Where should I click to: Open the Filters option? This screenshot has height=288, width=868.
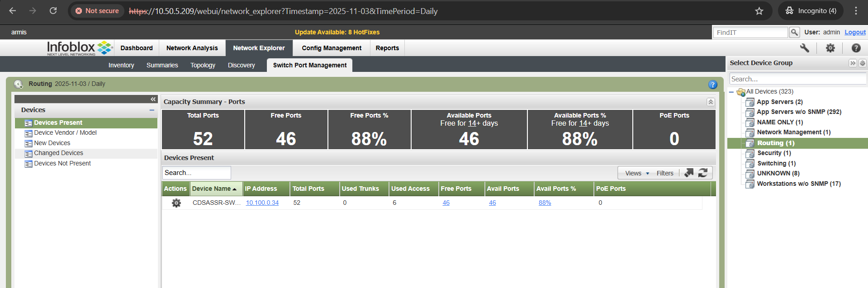(665, 173)
